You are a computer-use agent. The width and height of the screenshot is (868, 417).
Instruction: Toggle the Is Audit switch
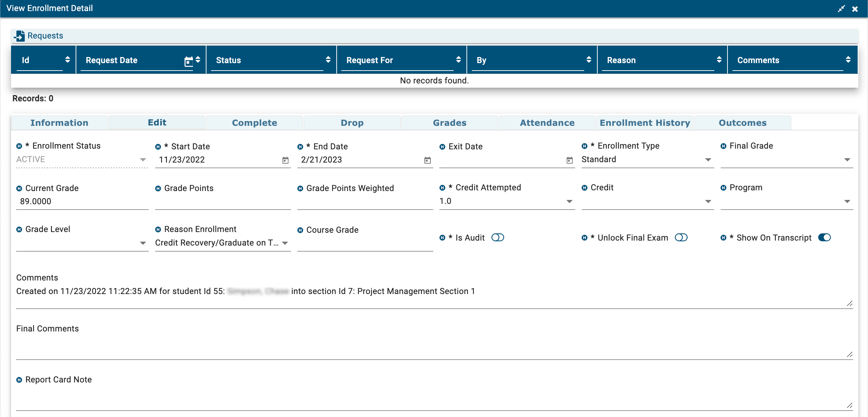pos(497,237)
